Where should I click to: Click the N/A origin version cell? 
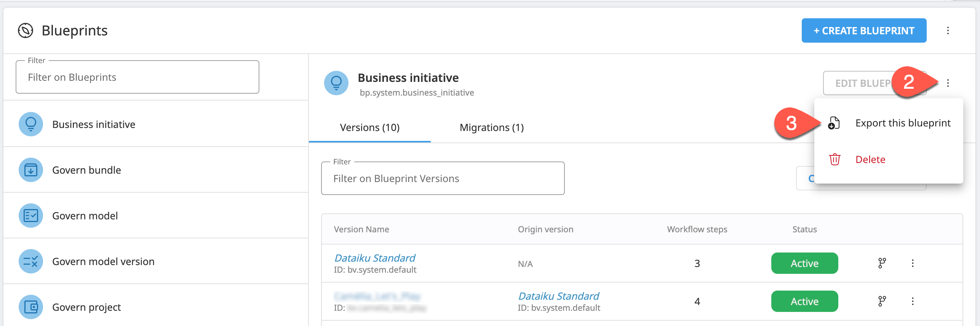pyautogui.click(x=525, y=264)
